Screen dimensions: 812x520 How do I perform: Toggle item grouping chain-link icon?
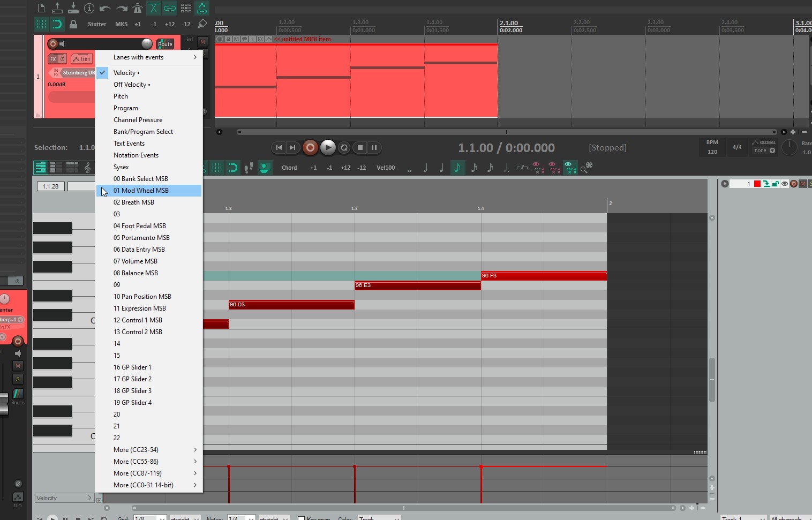[170, 8]
